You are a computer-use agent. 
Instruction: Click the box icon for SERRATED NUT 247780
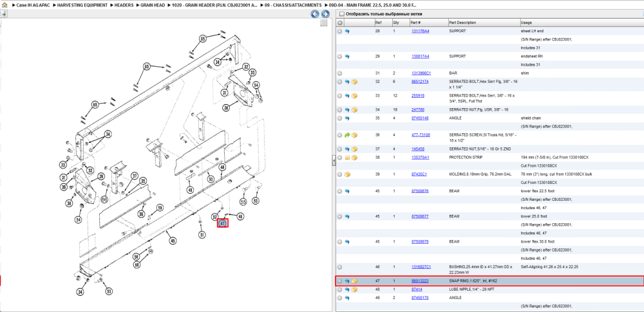tap(354, 109)
